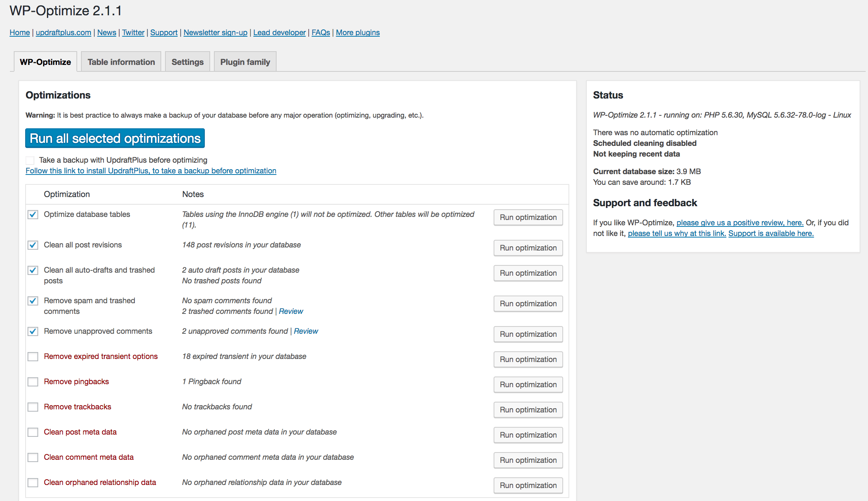868x501 pixels.
Task: Disable Clean all post revisions
Action: coord(32,245)
